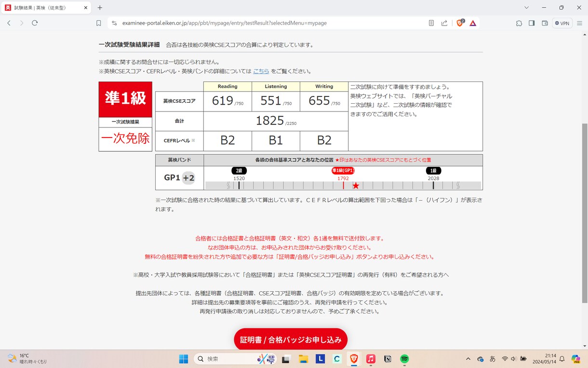Click the Brave browser taskbar icon
Viewport: 588px width, 368px height.
coord(354,359)
